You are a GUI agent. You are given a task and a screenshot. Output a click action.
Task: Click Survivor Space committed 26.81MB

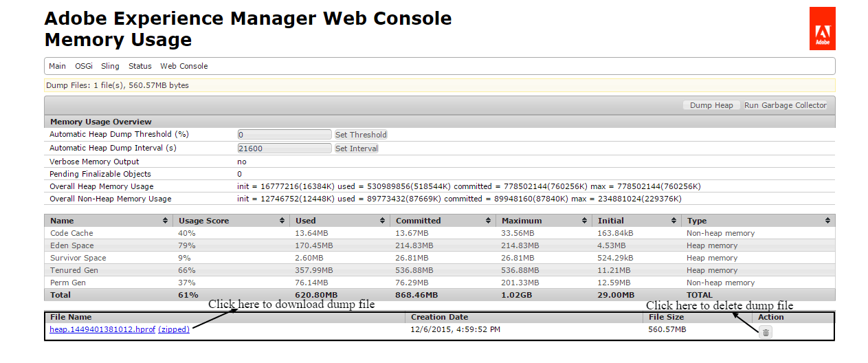coord(414,258)
